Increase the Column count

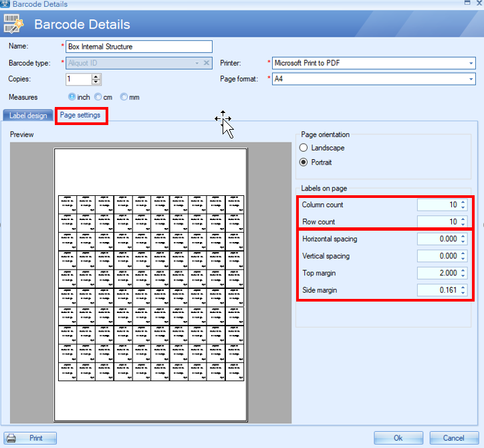coord(463,202)
